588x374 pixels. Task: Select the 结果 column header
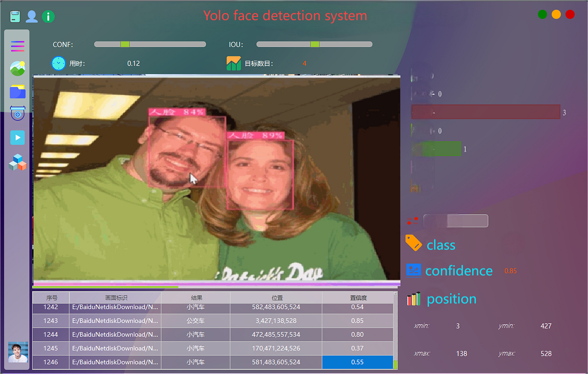[195, 298]
